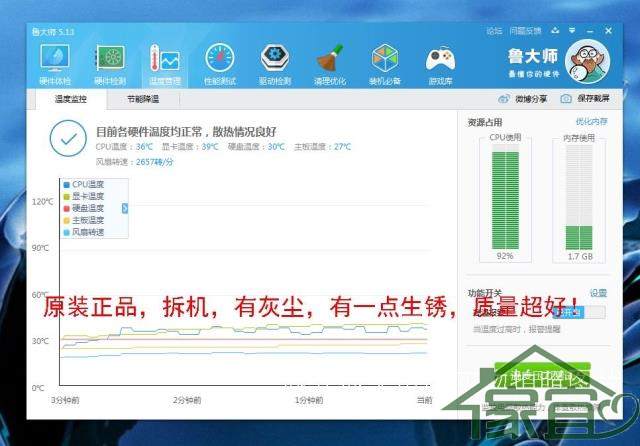
Task: Click the 92% CPU usage value
Action: [x=505, y=256]
